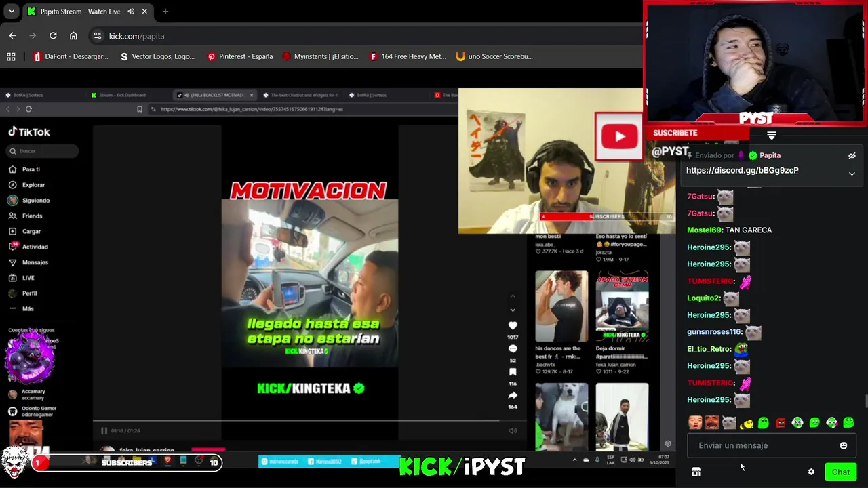The image size is (868, 488).
Task: Switch to 'The best ChatBot and Widgets' tab
Action: click(302, 95)
